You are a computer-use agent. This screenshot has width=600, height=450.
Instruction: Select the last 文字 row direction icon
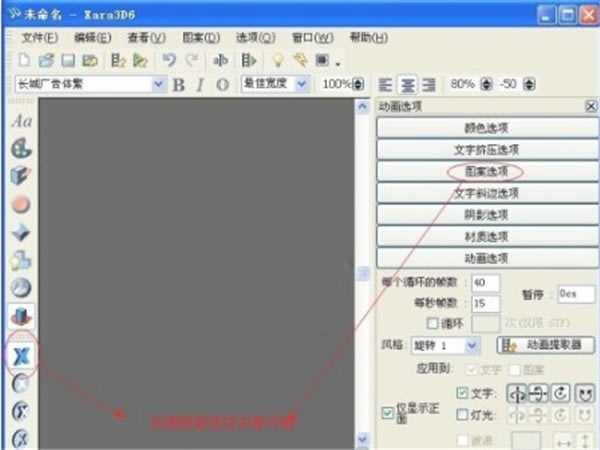tap(585, 393)
